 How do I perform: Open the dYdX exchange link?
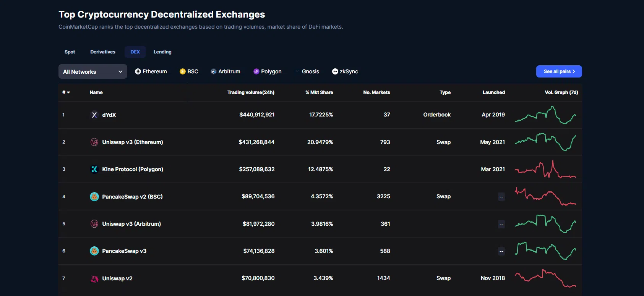109,115
